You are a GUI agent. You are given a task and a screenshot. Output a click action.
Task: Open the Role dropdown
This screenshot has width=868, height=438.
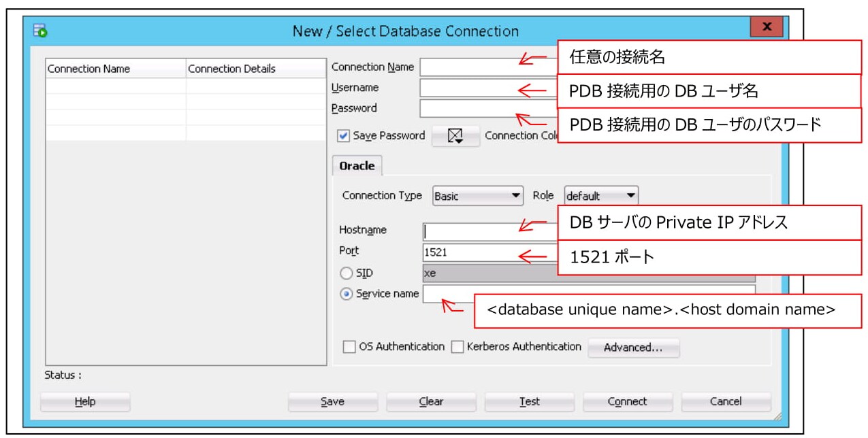[x=601, y=196]
